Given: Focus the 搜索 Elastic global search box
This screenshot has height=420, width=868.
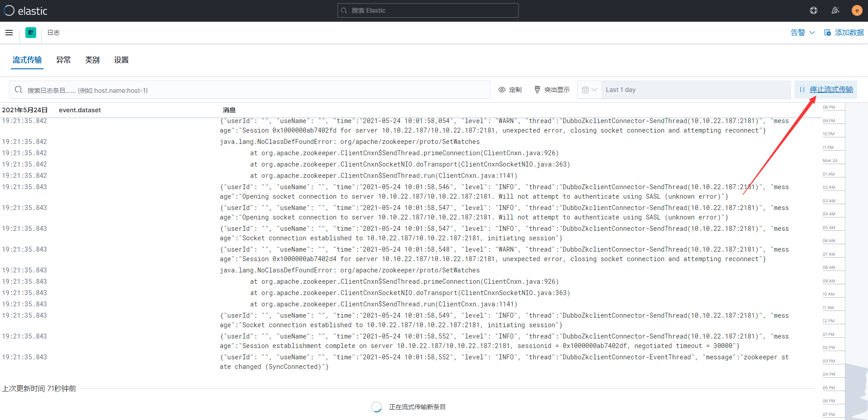Looking at the screenshot, I should pyautogui.click(x=428, y=10).
